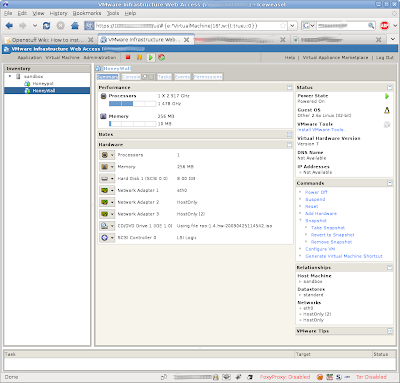The width and height of the screenshot is (400, 383).
Task: Open the browser File menu
Action: [x=8, y=13]
